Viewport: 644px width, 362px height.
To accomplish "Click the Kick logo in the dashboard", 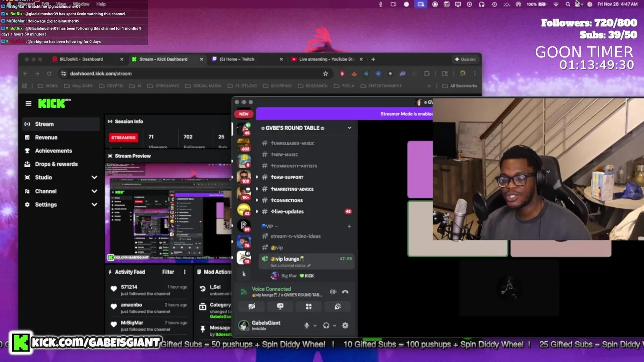I will pyautogui.click(x=54, y=103).
